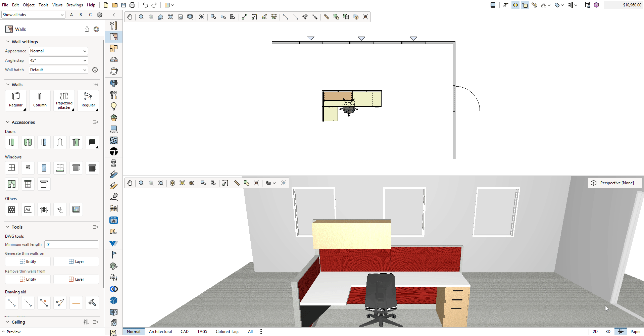Image resolution: width=644 pixels, height=336 pixels.
Task: Pick the fence icon under Others
Action: click(x=44, y=209)
